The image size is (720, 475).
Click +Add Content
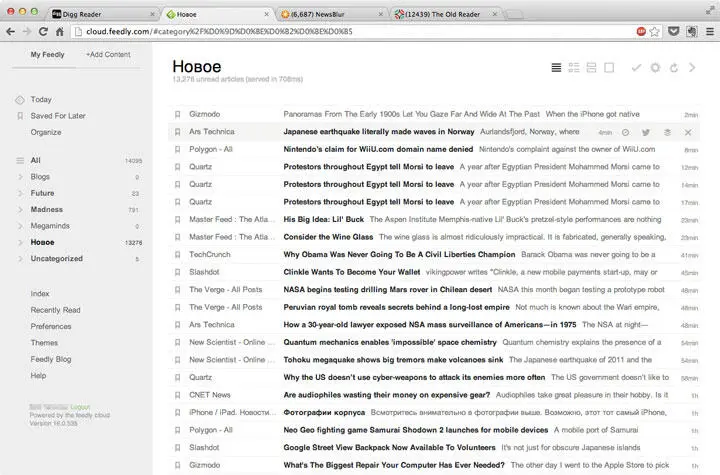[x=108, y=54]
